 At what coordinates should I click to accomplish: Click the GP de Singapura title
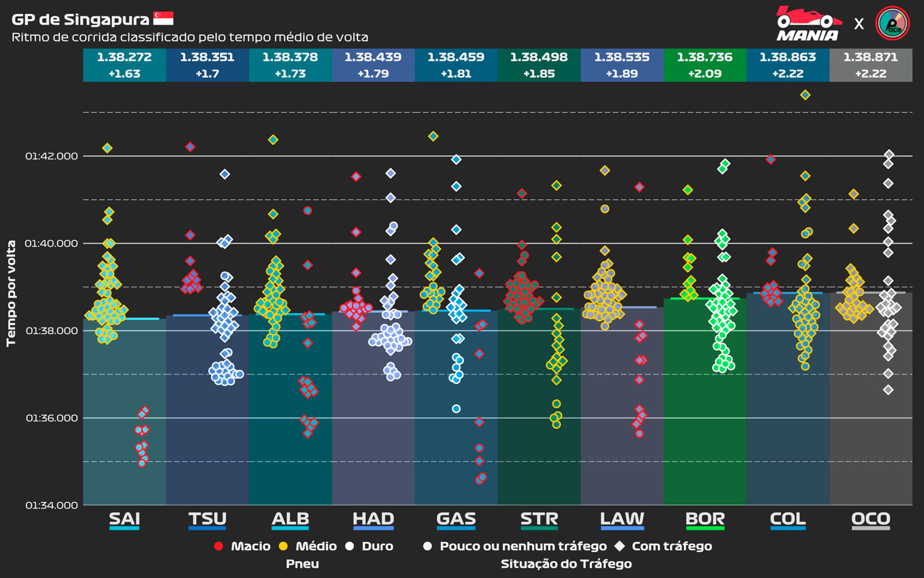tap(80, 19)
